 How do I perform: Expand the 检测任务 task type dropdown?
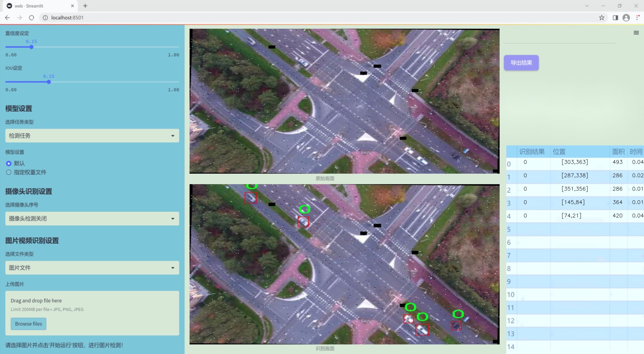pos(92,136)
